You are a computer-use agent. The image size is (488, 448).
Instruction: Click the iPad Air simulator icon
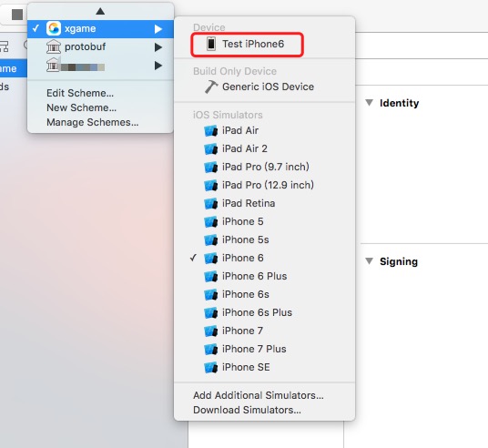point(211,131)
